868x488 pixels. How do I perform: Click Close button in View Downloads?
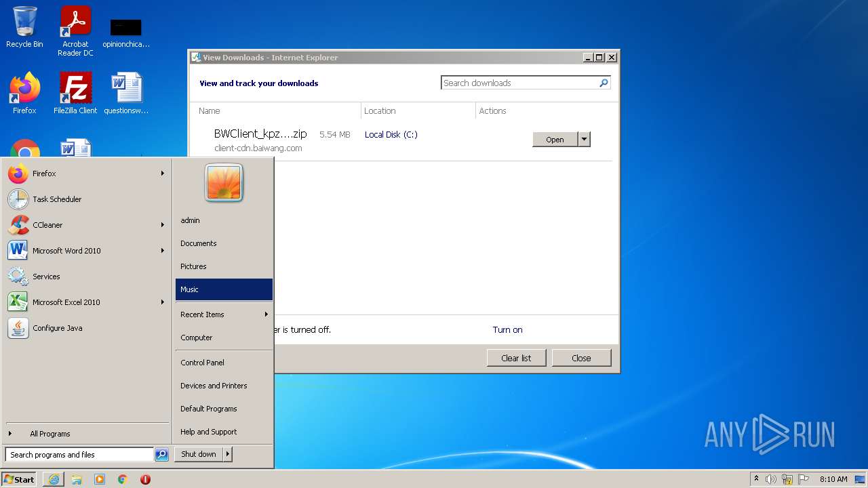[x=581, y=358]
